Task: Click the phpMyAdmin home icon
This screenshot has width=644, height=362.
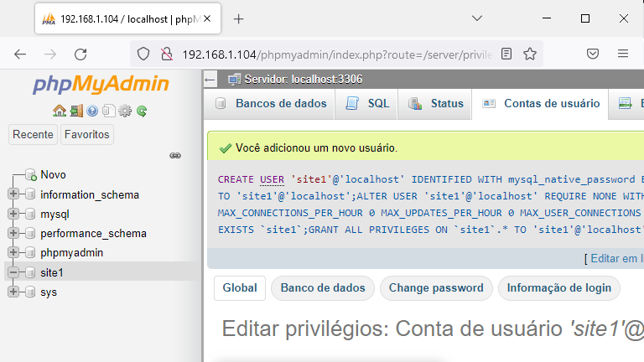Action: [60, 111]
